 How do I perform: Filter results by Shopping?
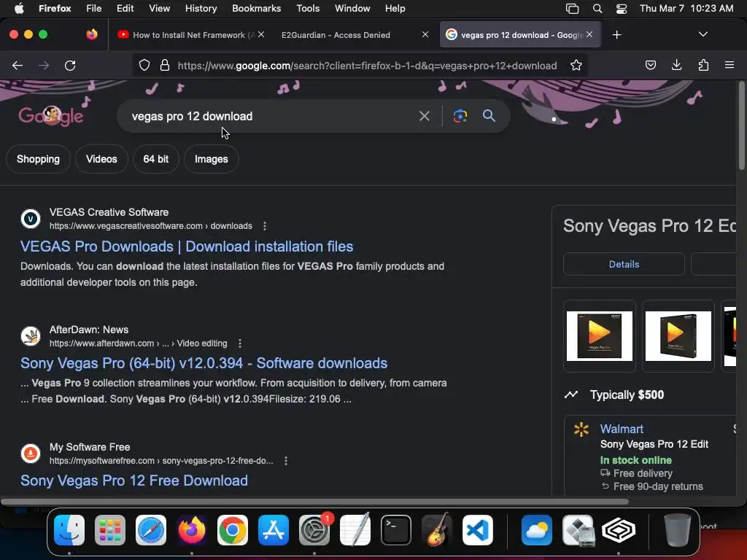pos(38,159)
